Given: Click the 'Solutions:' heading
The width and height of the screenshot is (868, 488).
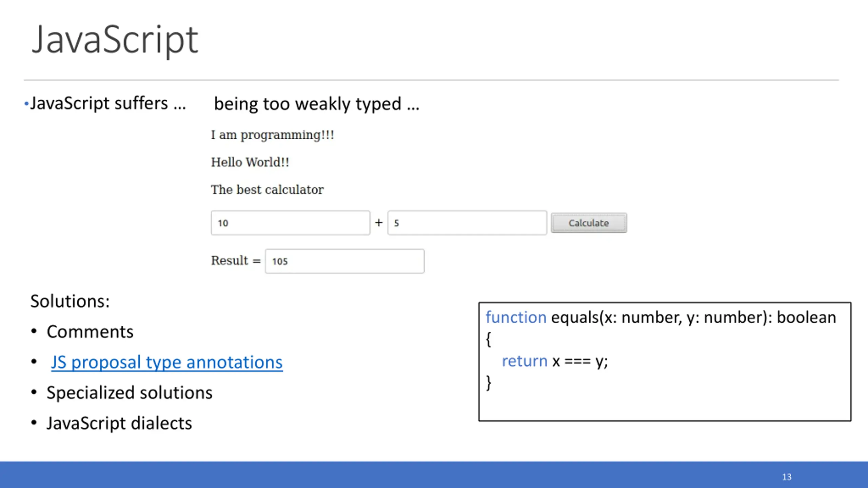Looking at the screenshot, I should click(x=70, y=301).
